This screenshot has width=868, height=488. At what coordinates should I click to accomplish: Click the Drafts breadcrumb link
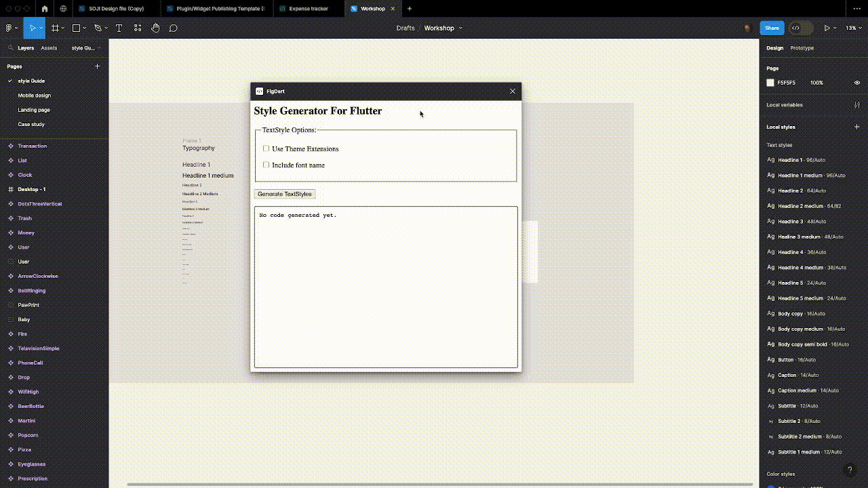[x=406, y=28]
